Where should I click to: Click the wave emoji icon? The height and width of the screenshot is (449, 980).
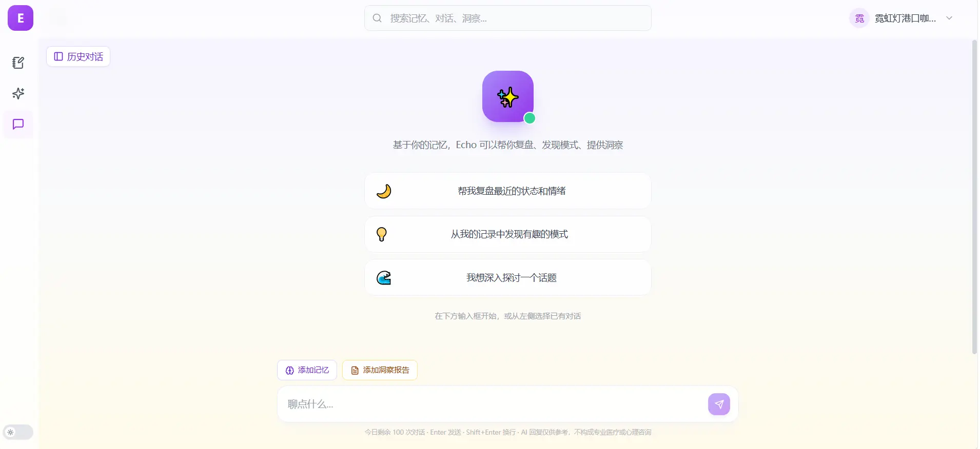[x=384, y=278]
